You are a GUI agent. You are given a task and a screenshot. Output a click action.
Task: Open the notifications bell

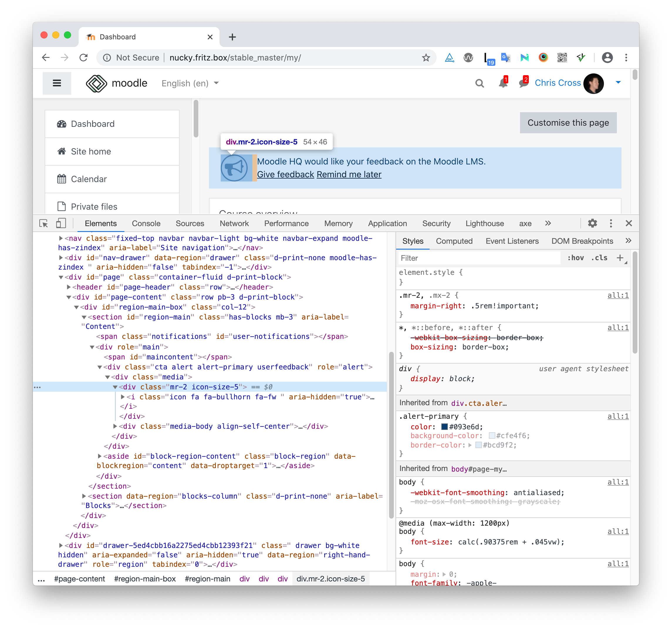click(x=503, y=83)
